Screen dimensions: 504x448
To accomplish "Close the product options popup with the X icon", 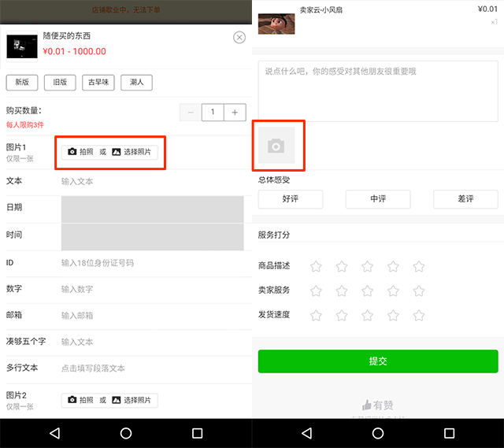I will [x=239, y=38].
